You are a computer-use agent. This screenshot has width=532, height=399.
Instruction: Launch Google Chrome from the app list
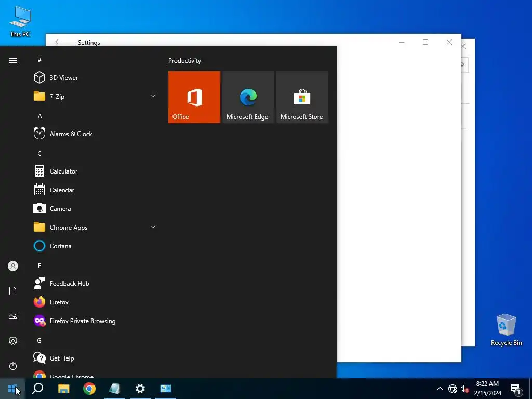click(x=95, y=375)
